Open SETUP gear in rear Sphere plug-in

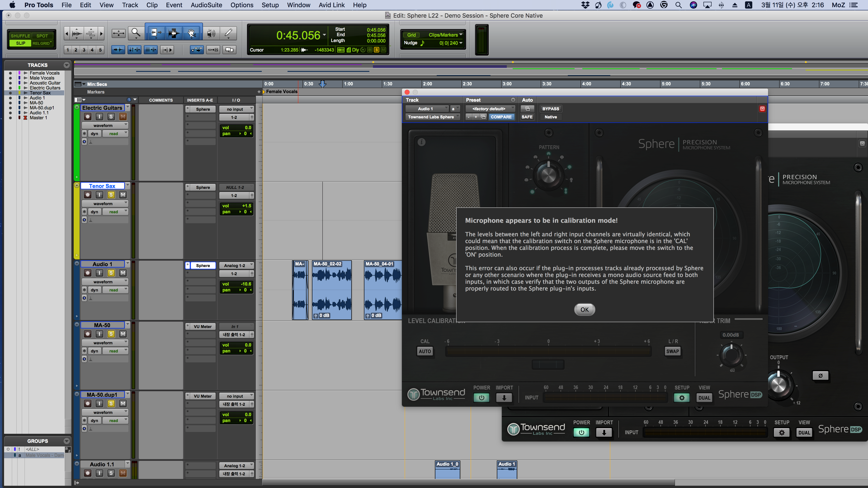[782, 432]
